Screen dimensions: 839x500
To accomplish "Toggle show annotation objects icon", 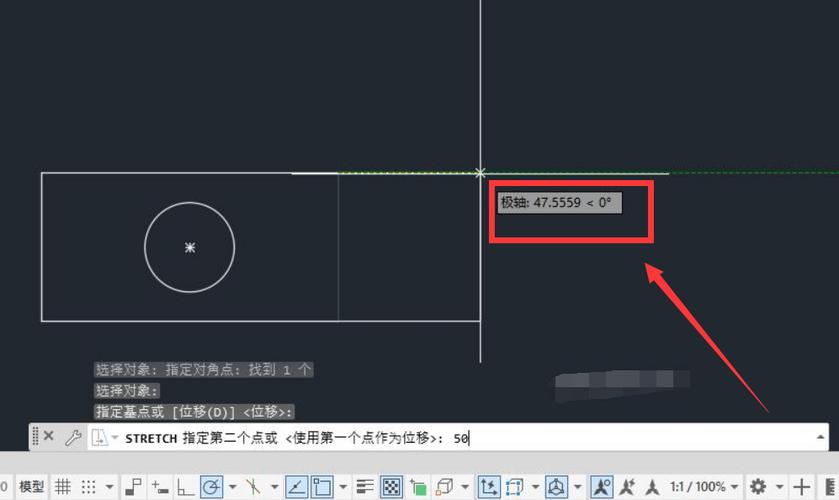I will 602,487.
